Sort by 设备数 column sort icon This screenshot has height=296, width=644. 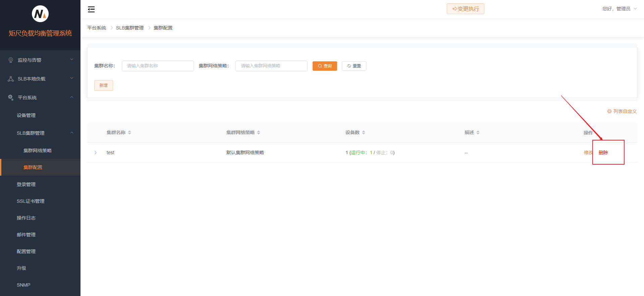click(364, 133)
